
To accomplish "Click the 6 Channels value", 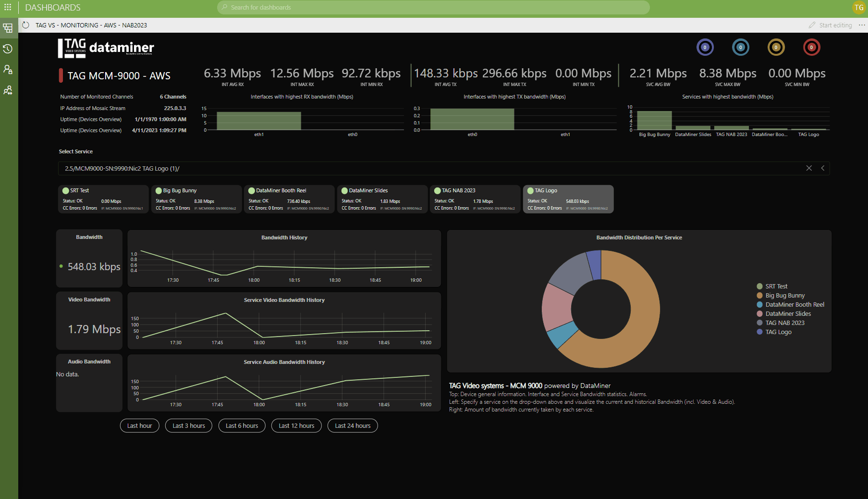I will [173, 97].
